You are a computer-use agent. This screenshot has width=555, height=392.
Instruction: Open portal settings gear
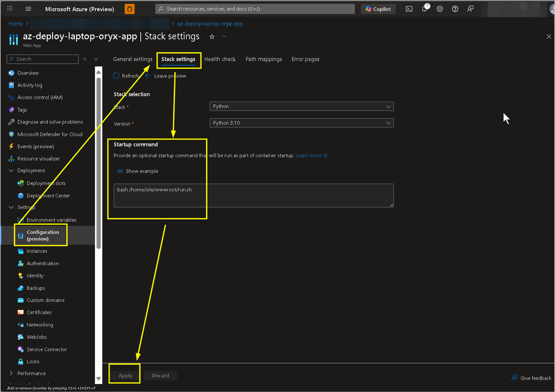pos(439,9)
